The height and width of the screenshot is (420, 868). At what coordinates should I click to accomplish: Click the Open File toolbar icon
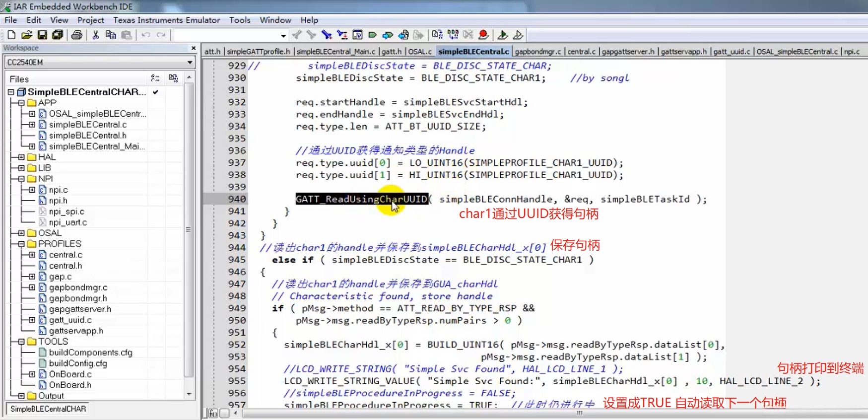pyautogui.click(x=27, y=35)
